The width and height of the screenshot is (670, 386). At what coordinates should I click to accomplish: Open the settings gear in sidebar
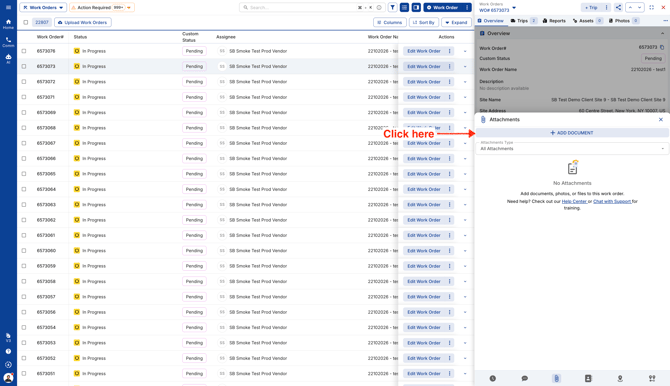pos(8,365)
